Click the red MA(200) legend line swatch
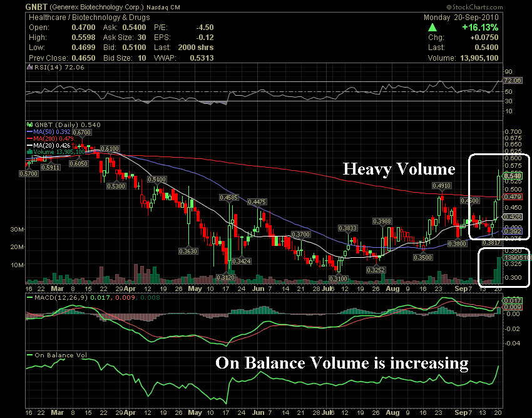Image resolution: width=532 pixels, height=418 pixels. click(x=29, y=138)
